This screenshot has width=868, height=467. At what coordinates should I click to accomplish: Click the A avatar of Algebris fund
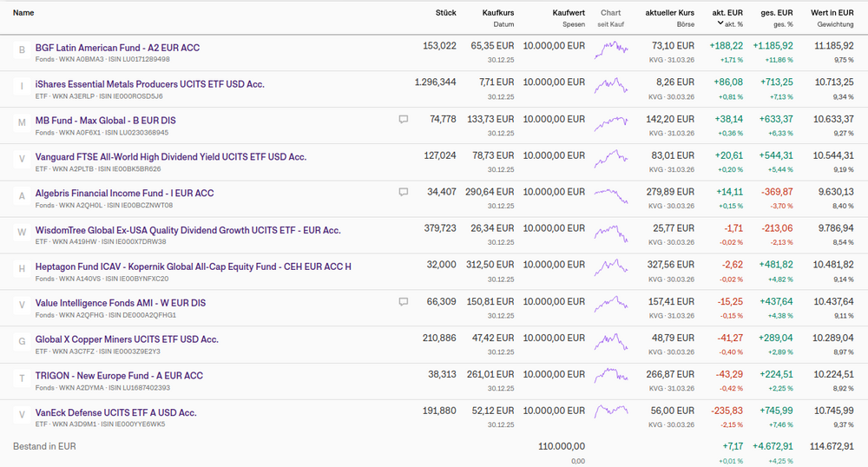click(23, 196)
